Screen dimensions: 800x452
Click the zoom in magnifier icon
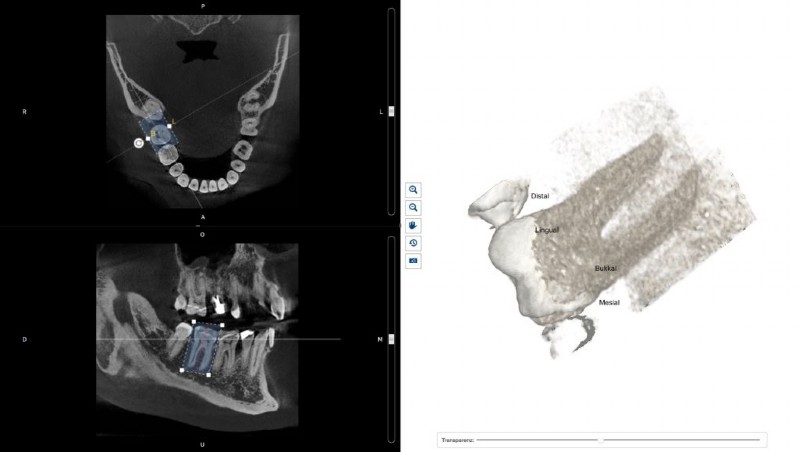tap(413, 190)
